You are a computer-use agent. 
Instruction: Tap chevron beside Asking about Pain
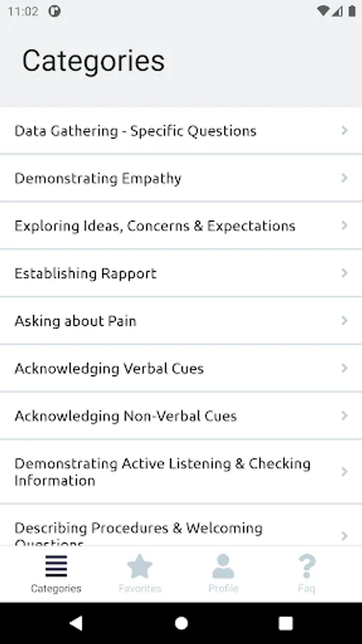[344, 321]
